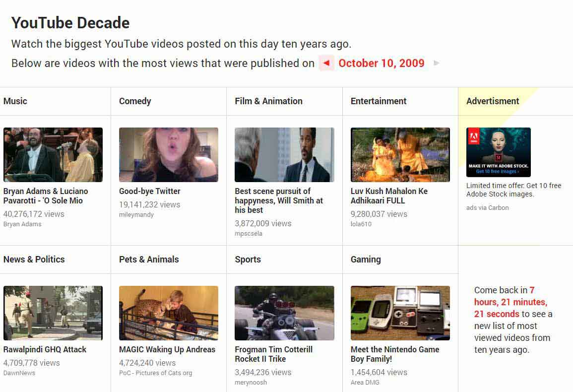
Task: Open MAGIC Waking Up Andreas thumbnail
Action: click(169, 313)
